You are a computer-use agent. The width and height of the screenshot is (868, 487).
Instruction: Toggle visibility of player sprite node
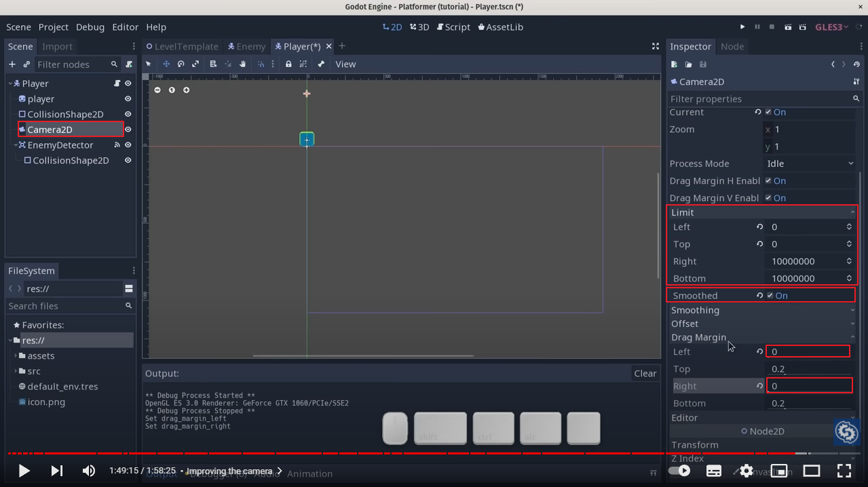[128, 99]
